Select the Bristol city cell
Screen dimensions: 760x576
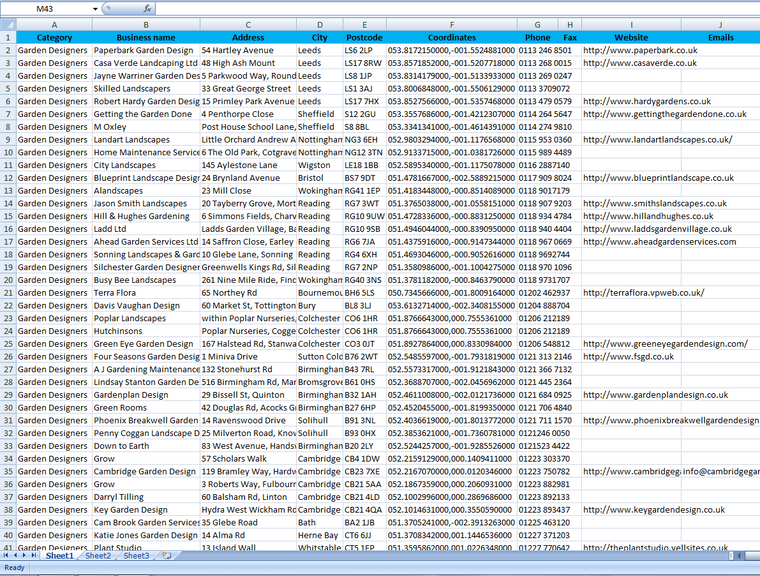[320, 178]
